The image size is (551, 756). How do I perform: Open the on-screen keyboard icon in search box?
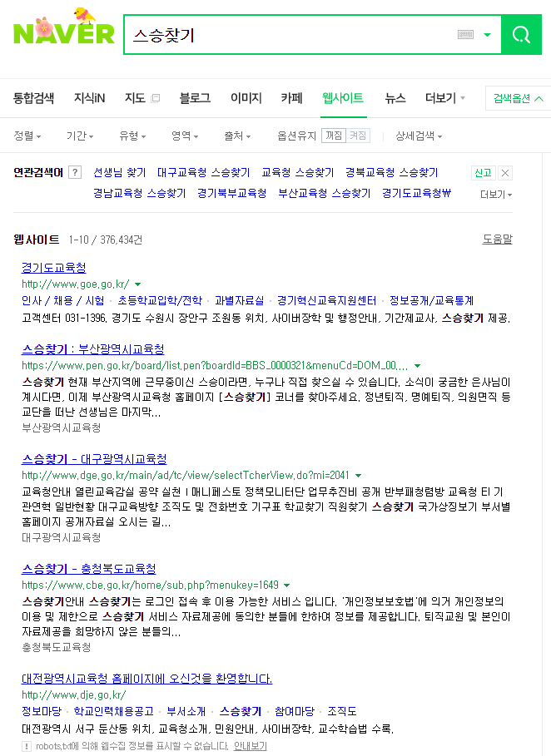tap(465, 35)
